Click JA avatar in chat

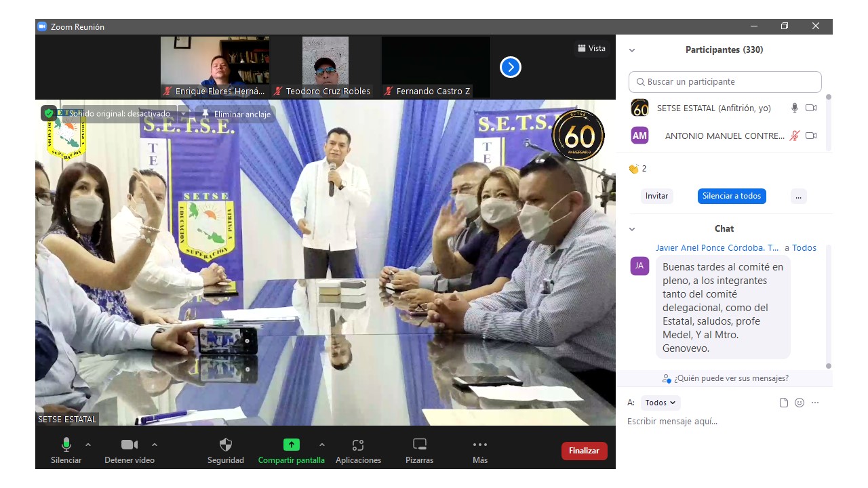click(639, 266)
